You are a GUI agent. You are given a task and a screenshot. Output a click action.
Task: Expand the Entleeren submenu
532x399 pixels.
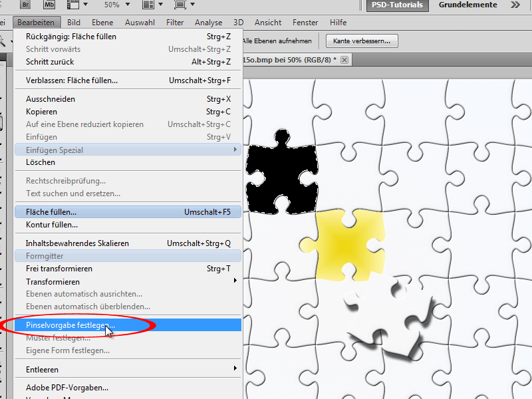point(128,370)
